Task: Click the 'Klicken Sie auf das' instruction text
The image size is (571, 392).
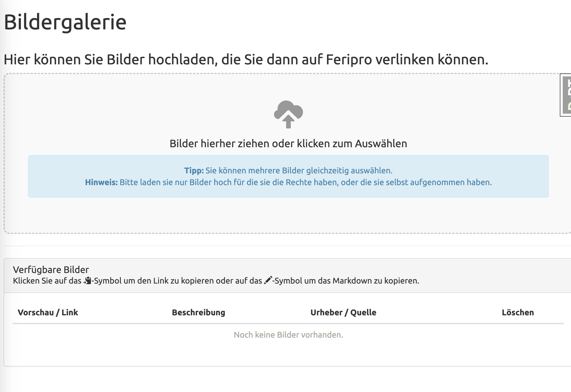Action: (x=47, y=281)
